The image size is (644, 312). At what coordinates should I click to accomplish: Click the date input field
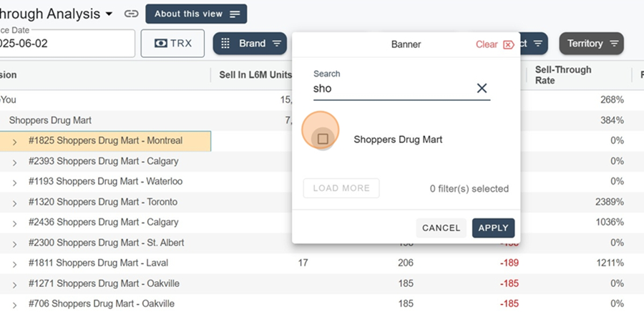coord(66,43)
